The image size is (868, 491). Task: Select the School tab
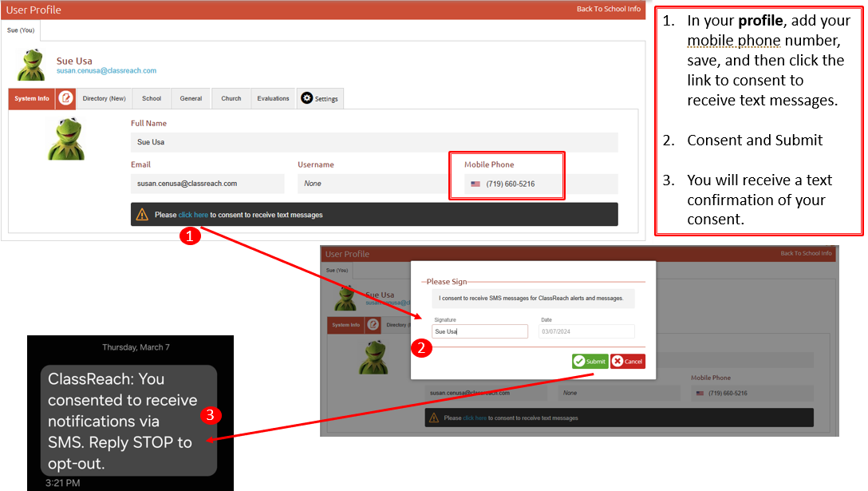click(151, 98)
